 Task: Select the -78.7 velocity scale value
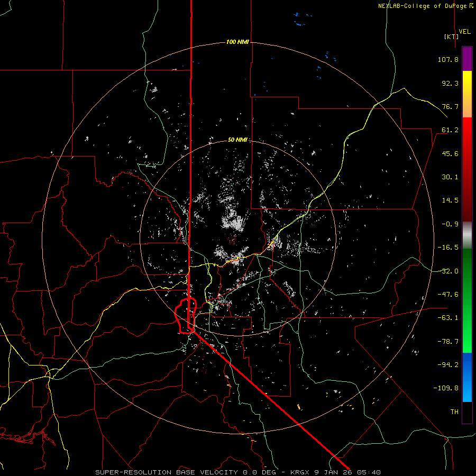click(448, 342)
